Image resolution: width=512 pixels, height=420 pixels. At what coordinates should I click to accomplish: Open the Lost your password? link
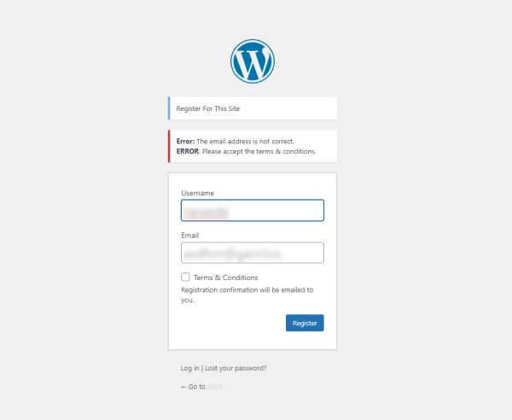(x=236, y=368)
